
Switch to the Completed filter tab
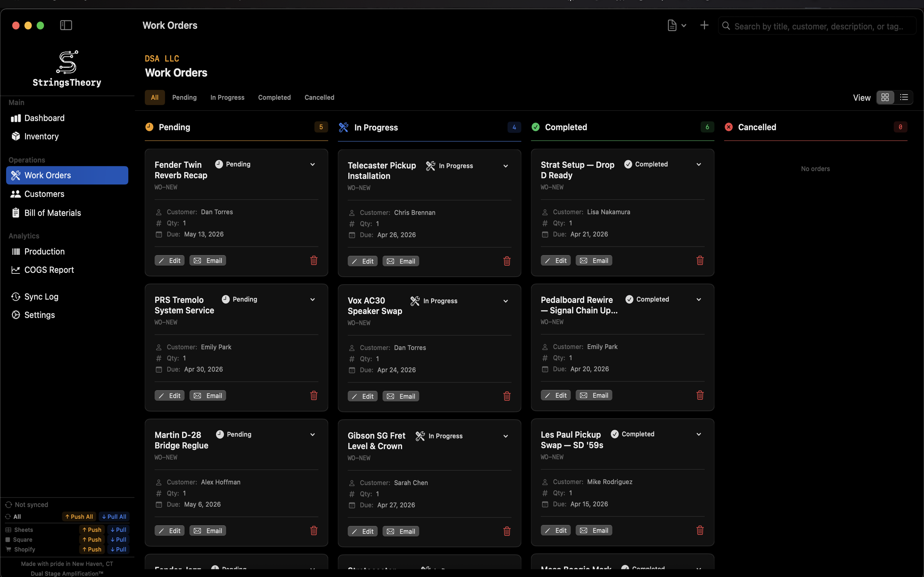click(274, 97)
